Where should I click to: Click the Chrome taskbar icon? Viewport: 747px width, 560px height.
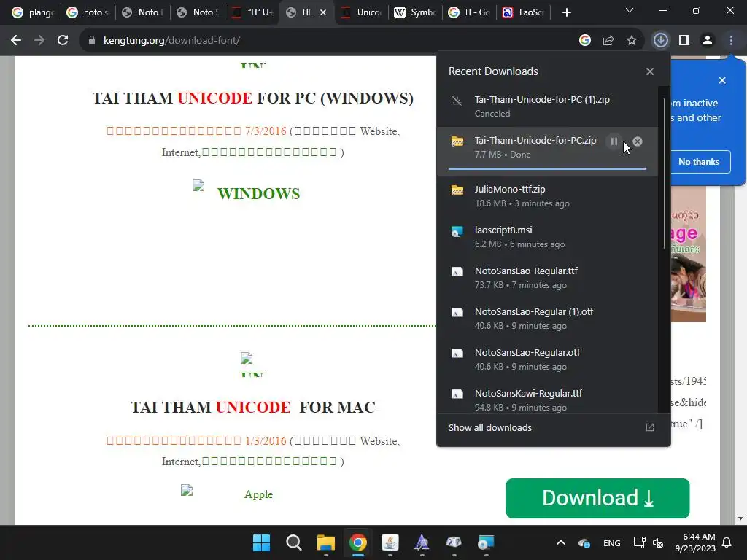coord(357,542)
